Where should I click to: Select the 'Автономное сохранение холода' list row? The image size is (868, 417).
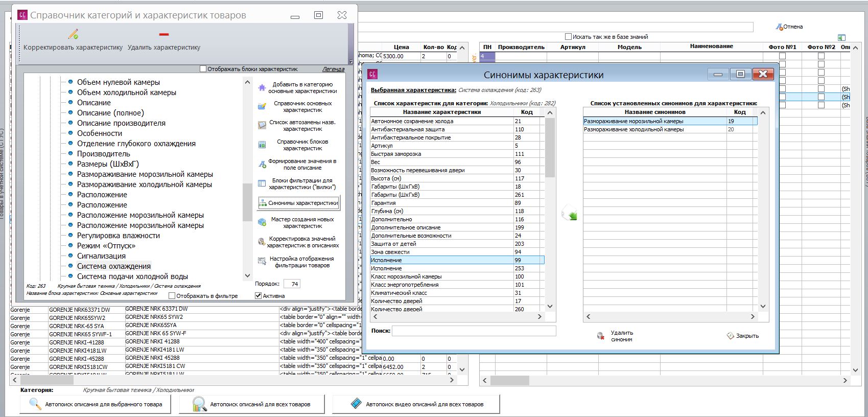click(457, 121)
